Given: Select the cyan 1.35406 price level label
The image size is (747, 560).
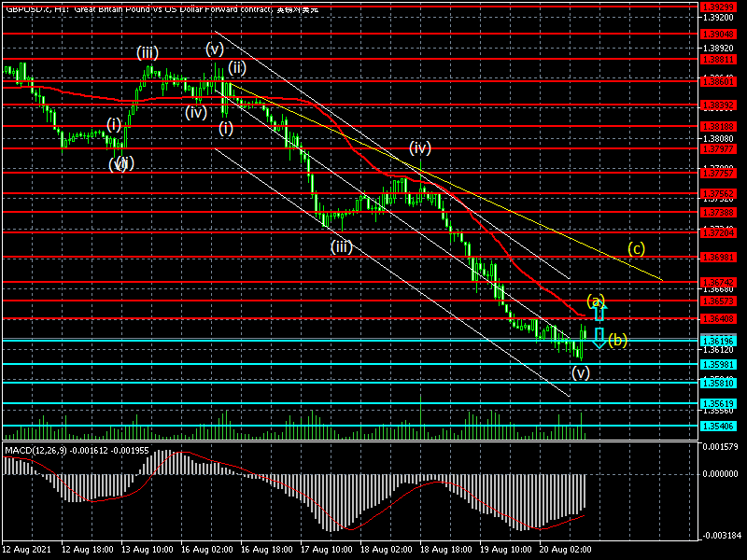Looking at the screenshot, I should coord(718,427).
